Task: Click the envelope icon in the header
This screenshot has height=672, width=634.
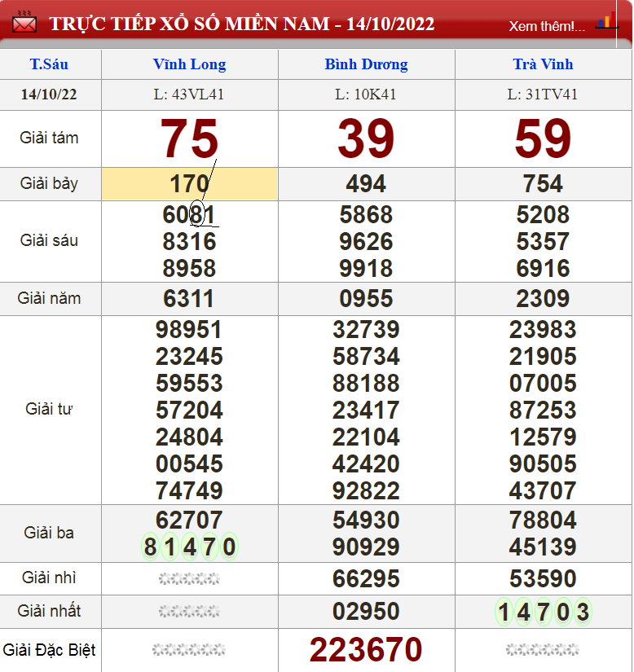Action: click(25, 23)
